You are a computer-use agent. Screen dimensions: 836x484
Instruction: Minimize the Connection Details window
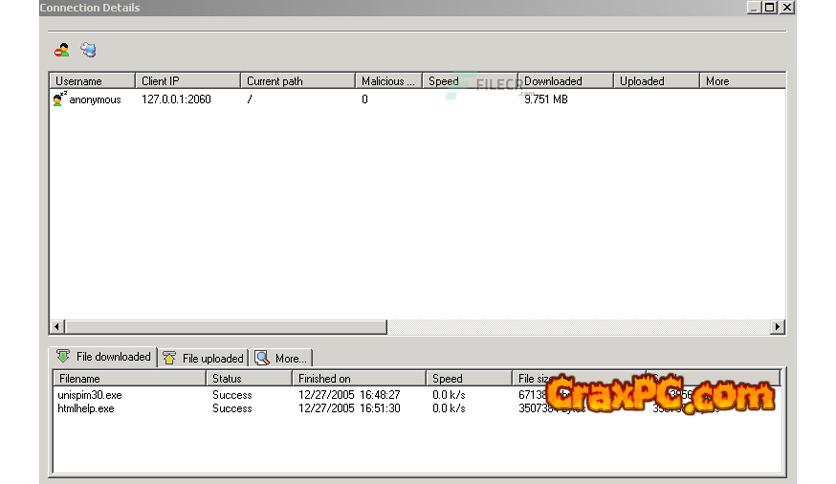pos(754,7)
